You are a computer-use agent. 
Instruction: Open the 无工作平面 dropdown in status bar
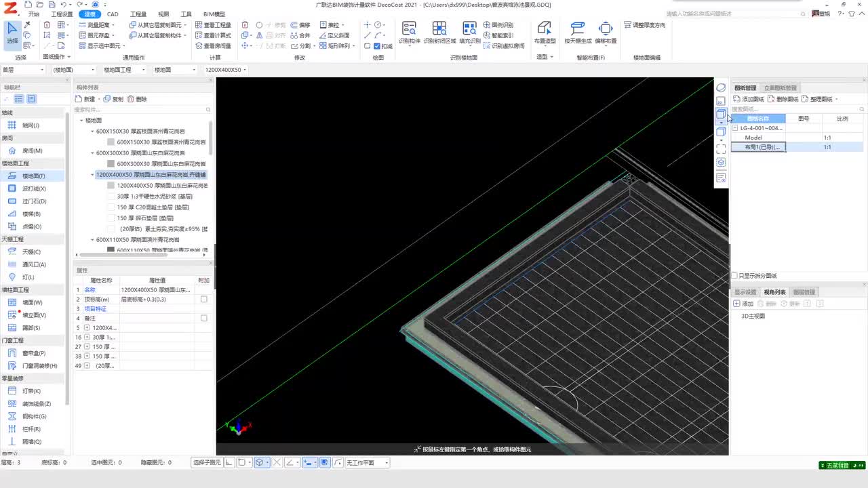tap(367, 463)
